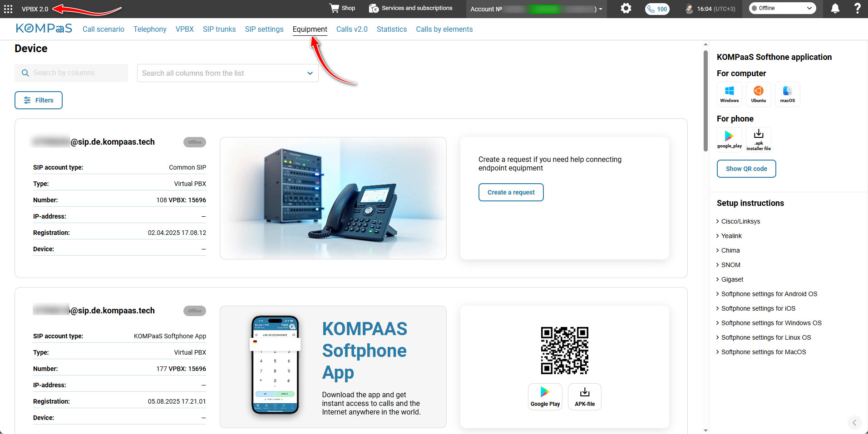Open google_play link under For phone
The width and height of the screenshot is (868, 434).
coord(730,140)
